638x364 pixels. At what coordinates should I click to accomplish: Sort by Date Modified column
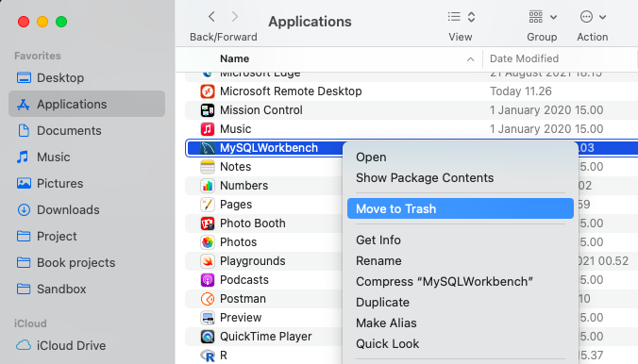(x=524, y=58)
